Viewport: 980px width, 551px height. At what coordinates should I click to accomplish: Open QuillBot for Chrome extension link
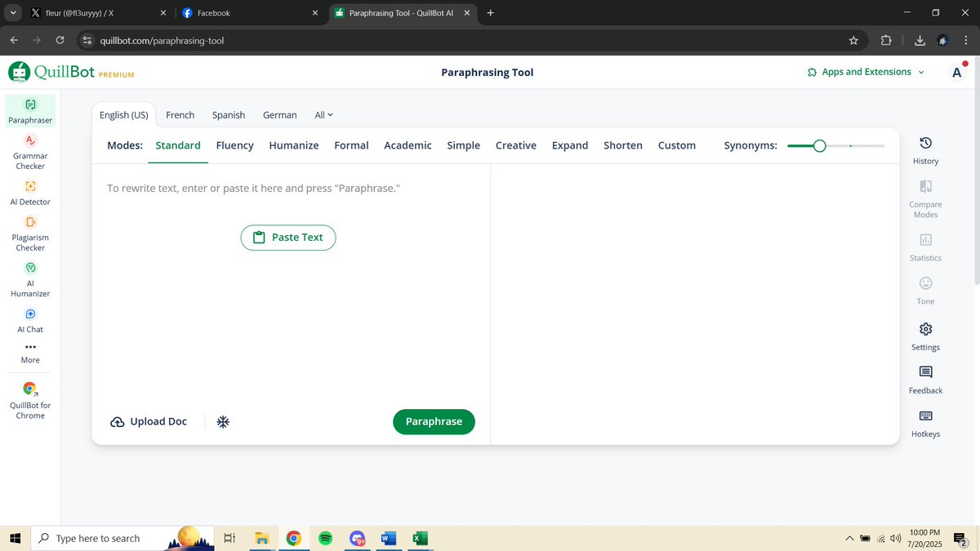tap(30, 401)
